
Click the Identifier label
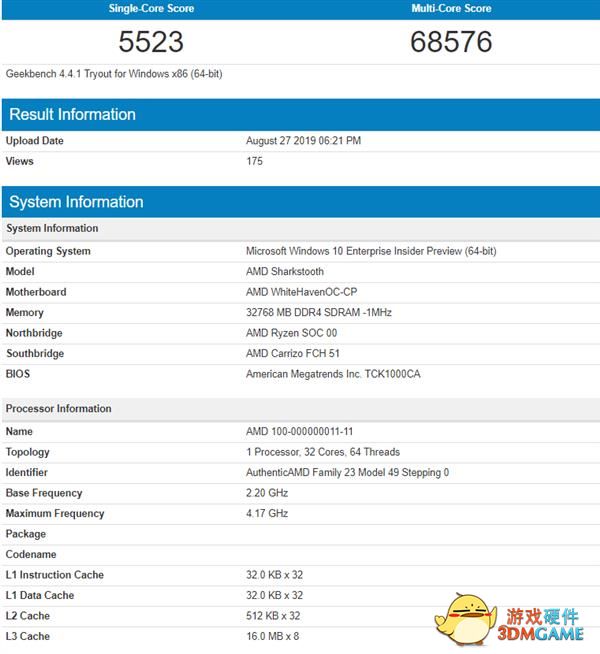coord(27,473)
